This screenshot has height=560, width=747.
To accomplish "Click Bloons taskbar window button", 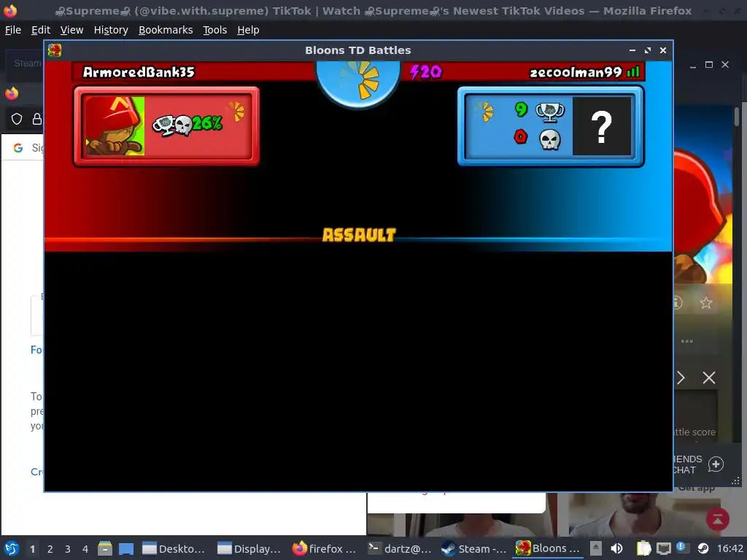I will 548,548.
